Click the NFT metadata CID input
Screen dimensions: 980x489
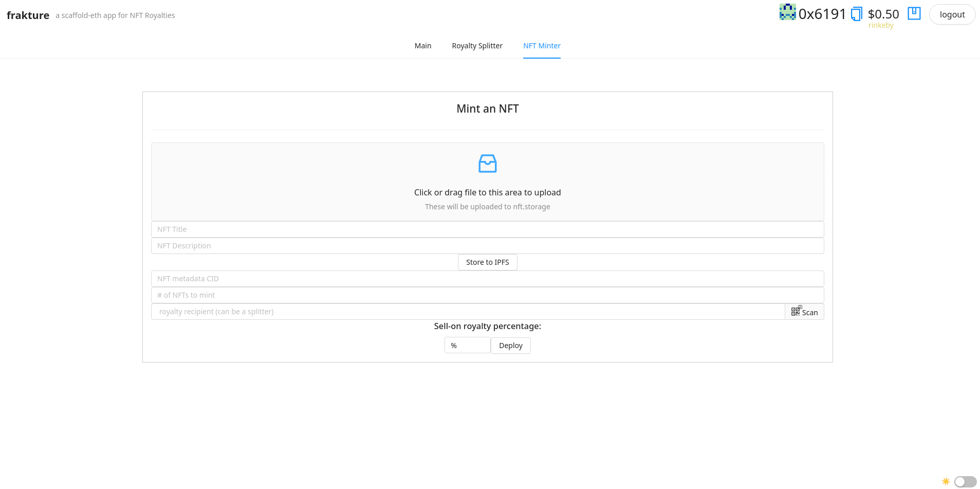coord(487,279)
